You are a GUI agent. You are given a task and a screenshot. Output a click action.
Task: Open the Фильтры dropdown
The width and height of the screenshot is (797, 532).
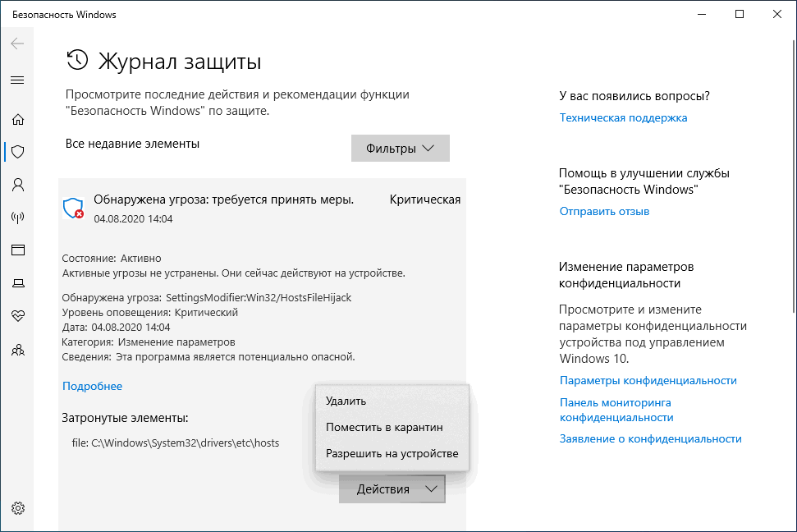click(x=400, y=148)
